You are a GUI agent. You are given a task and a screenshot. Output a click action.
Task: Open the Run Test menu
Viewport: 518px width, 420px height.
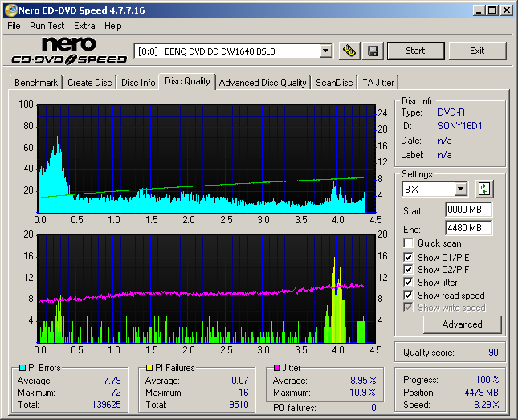click(x=47, y=26)
